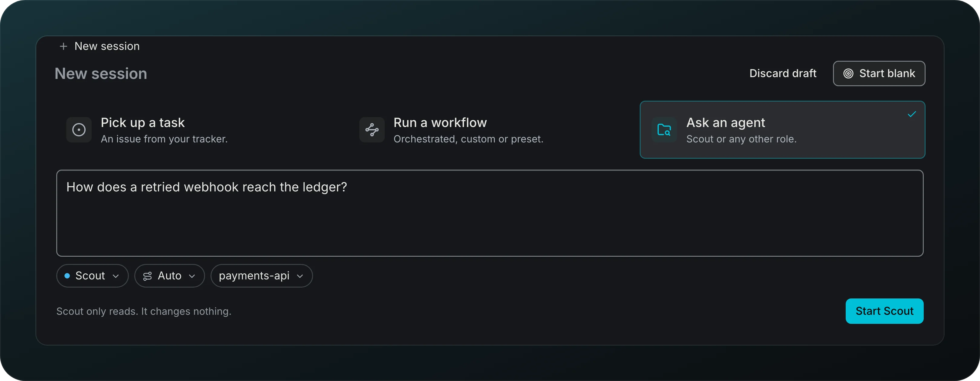The image size is (980, 381).
Task: Click the routing icon in Auto pill
Action: tap(147, 276)
